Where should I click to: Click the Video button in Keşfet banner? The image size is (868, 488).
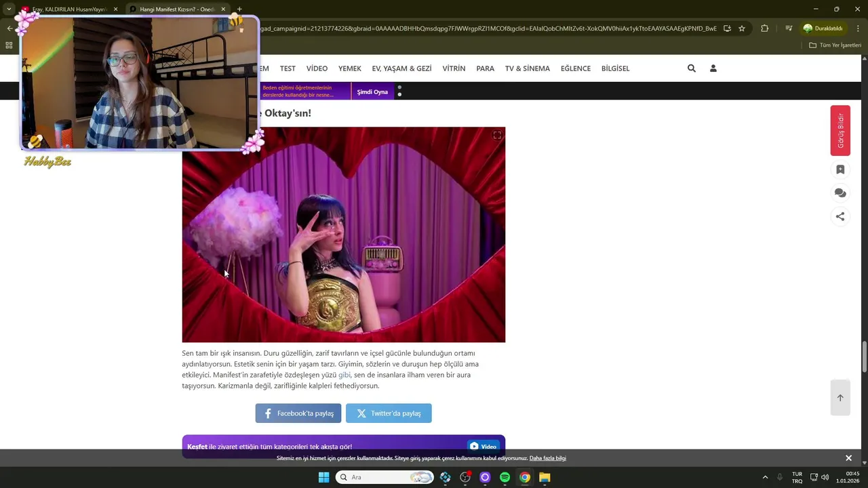click(x=484, y=447)
